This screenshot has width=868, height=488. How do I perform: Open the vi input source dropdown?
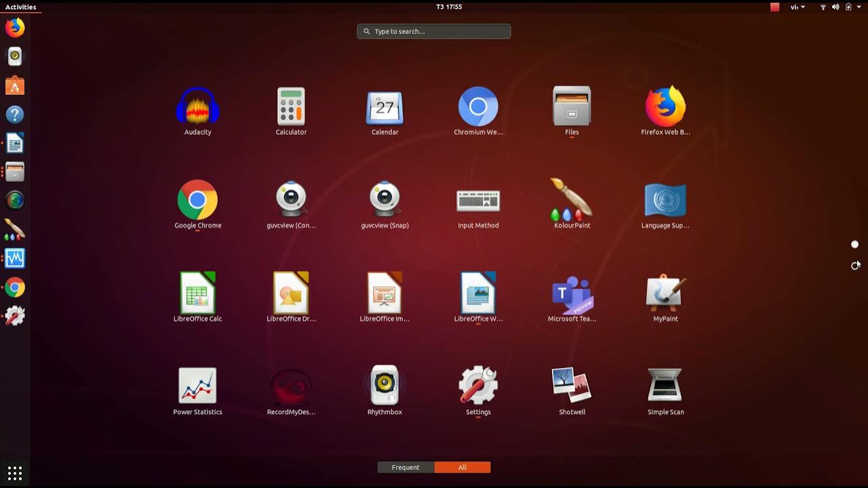tap(797, 7)
